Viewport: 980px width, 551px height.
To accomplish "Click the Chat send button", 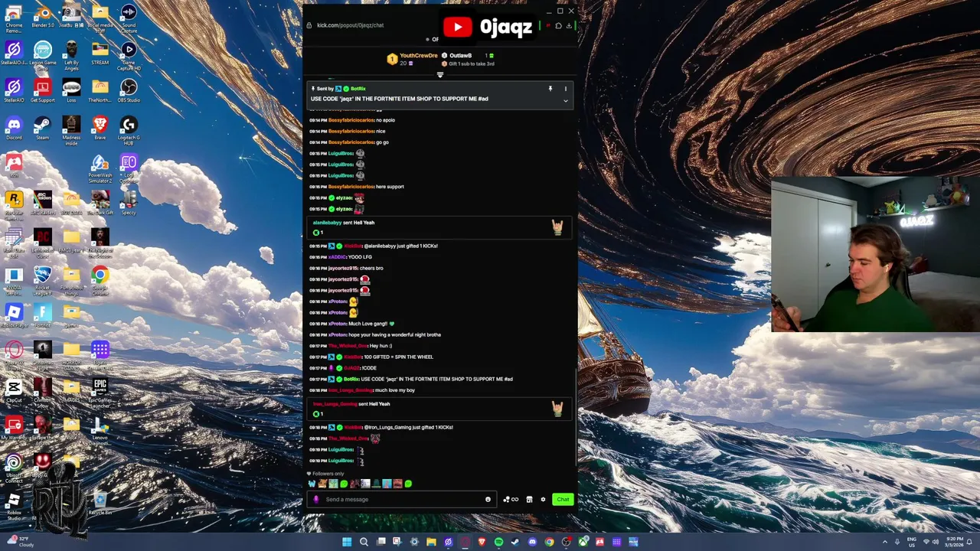I will [563, 500].
